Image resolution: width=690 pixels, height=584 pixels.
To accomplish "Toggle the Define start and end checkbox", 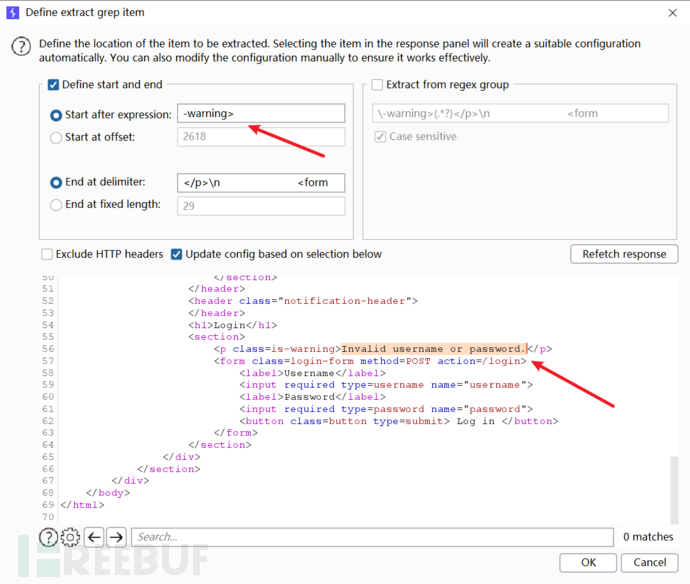I will pos(54,85).
